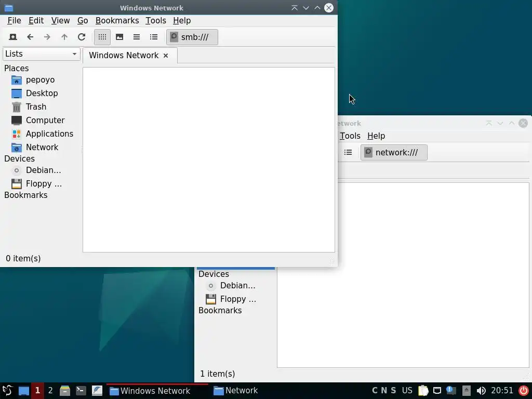Open Tools menu in the Network window
532x399 pixels.
click(x=350, y=136)
